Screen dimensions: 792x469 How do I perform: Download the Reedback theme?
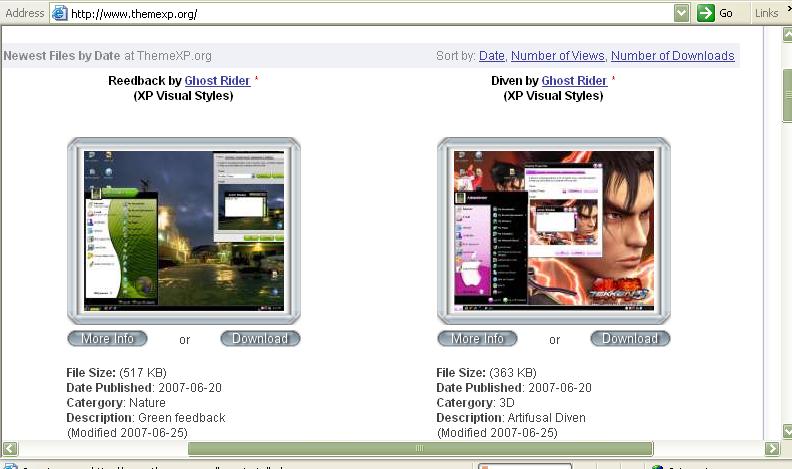(260, 338)
